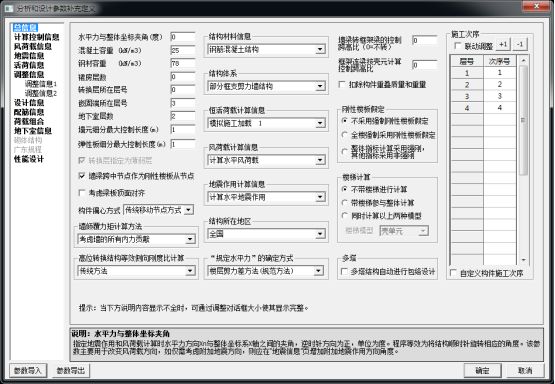Open the 调整信息2 sub-page
This screenshot has height=384, width=555.
point(41,93)
